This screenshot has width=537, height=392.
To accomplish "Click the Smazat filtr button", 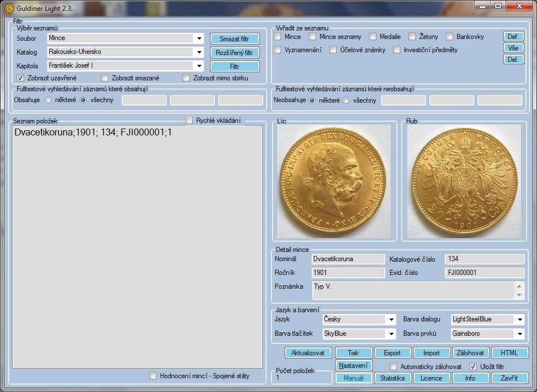I will pos(235,38).
